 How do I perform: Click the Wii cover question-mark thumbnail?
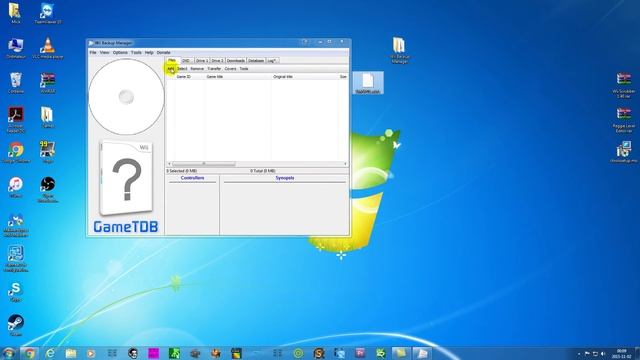point(126,178)
